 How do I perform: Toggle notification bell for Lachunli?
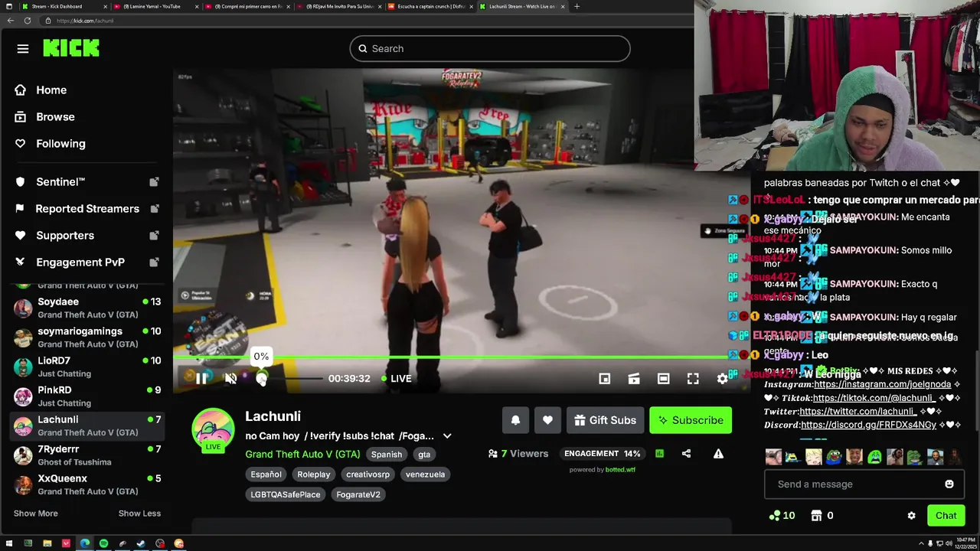pos(515,420)
